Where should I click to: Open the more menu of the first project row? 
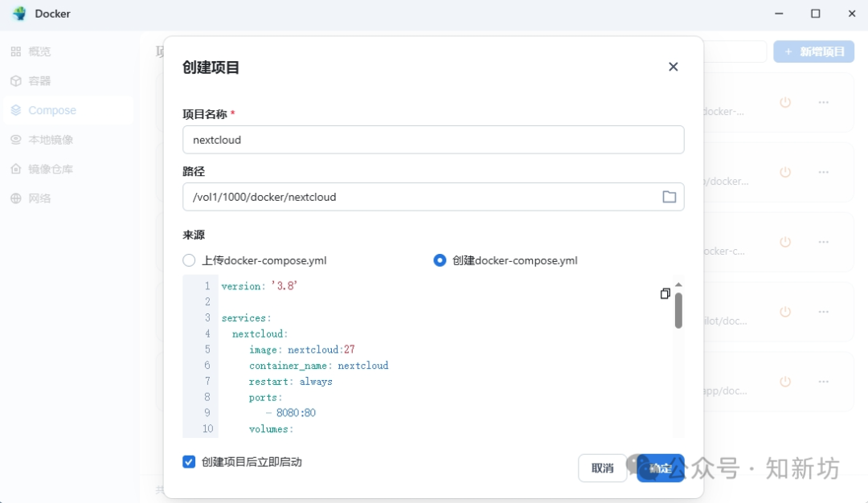824,102
